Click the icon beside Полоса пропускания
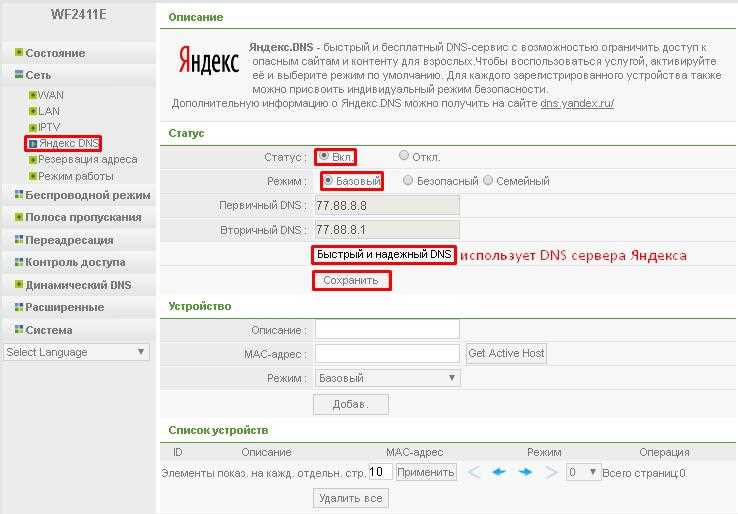 coord(19,217)
